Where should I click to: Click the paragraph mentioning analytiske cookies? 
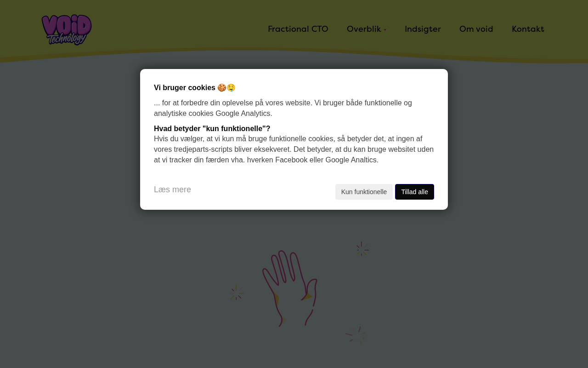click(283, 108)
